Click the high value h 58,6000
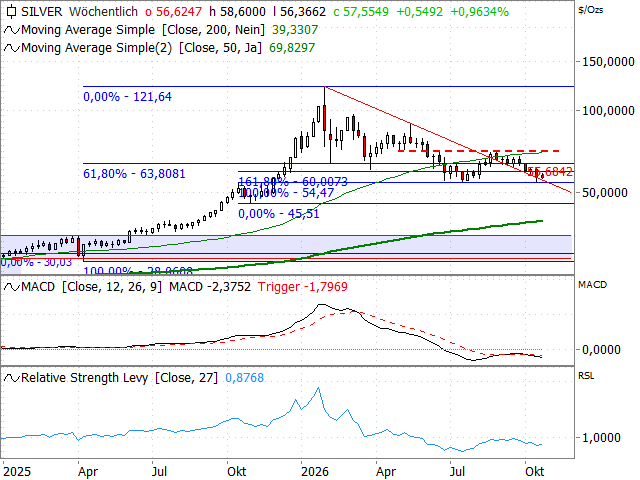Viewport: 640px width, 480px height. (x=238, y=12)
